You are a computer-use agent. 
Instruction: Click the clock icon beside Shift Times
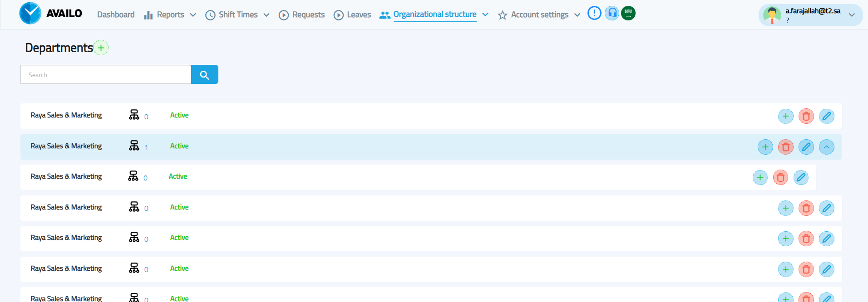click(x=210, y=15)
